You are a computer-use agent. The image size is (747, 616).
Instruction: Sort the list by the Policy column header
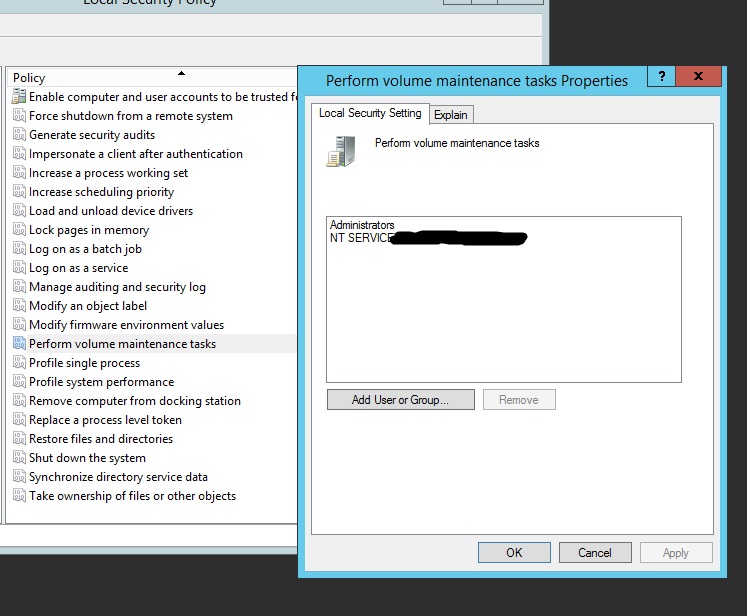[x=150, y=77]
